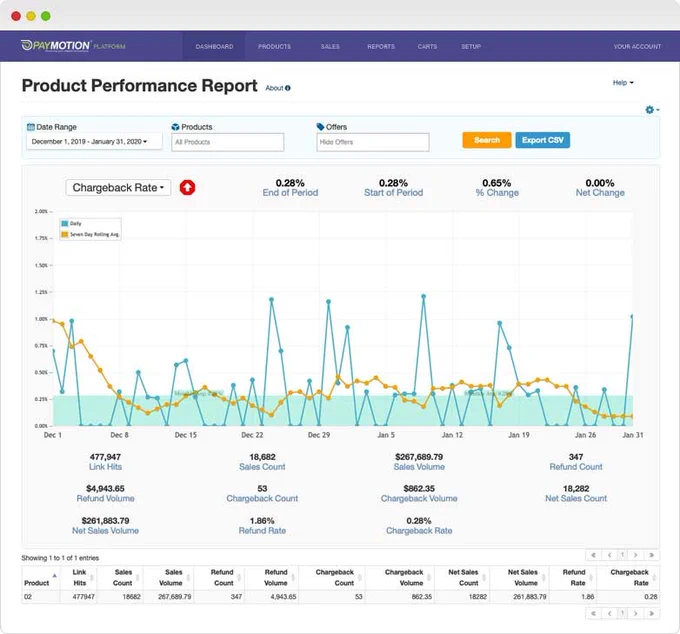The width and height of the screenshot is (680, 634).
Task: Click the End of Period label
Action: (290, 193)
